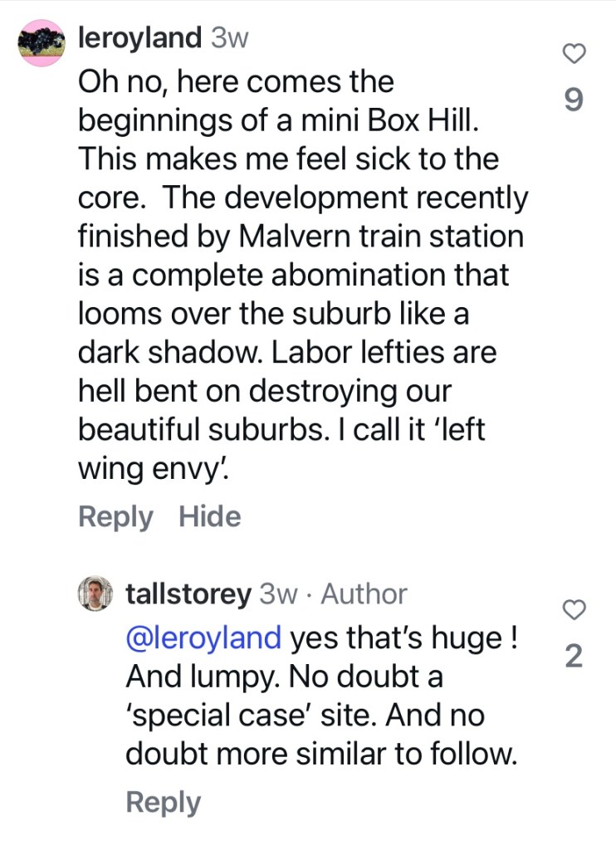Reply to leroyland's comment
This screenshot has width=616, height=850.
[115, 517]
